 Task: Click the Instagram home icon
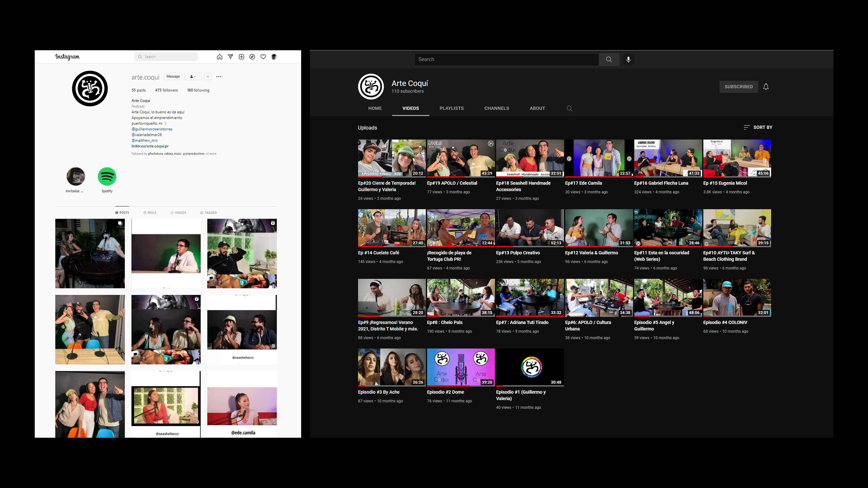(x=219, y=57)
